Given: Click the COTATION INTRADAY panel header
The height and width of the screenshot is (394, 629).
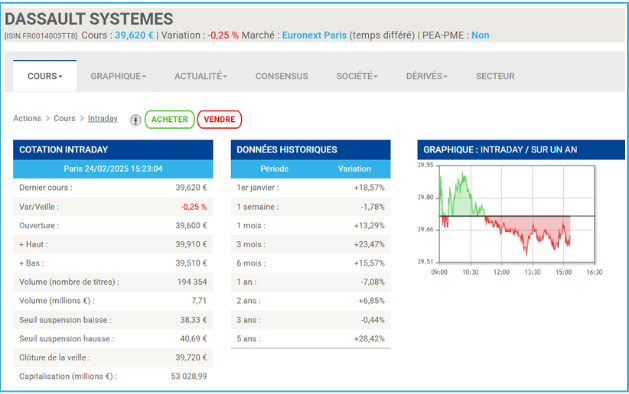Looking at the screenshot, I should tap(113, 150).
